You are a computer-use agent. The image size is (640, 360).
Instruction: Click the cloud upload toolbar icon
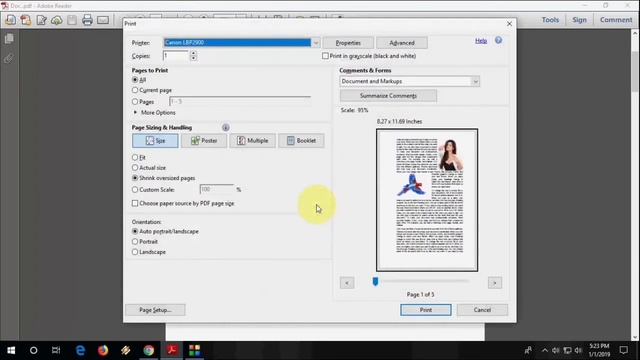(x=56, y=20)
